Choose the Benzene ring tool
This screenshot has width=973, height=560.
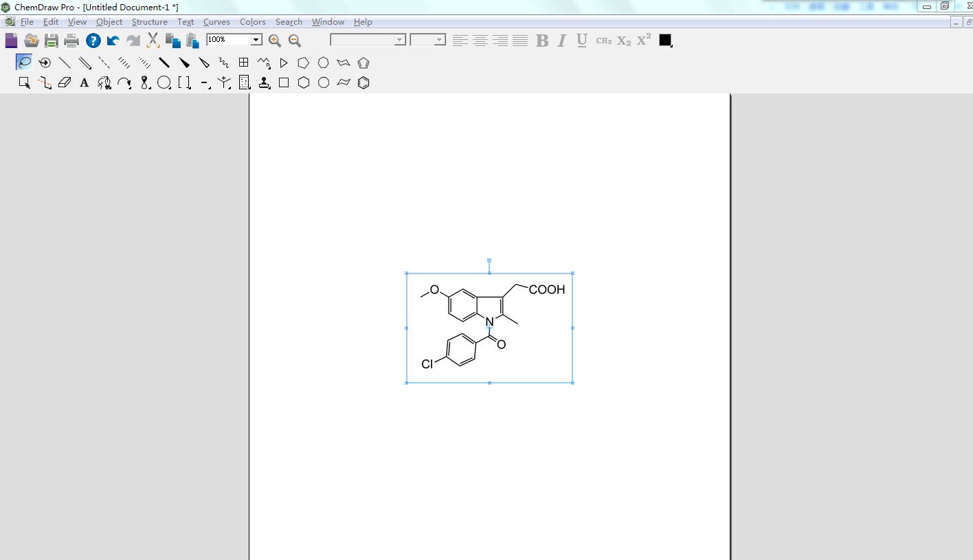click(x=364, y=82)
